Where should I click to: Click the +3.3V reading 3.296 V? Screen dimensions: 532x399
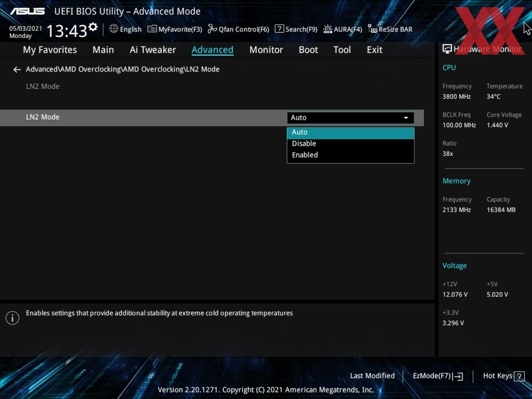pyautogui.click(x=453, y=323)
